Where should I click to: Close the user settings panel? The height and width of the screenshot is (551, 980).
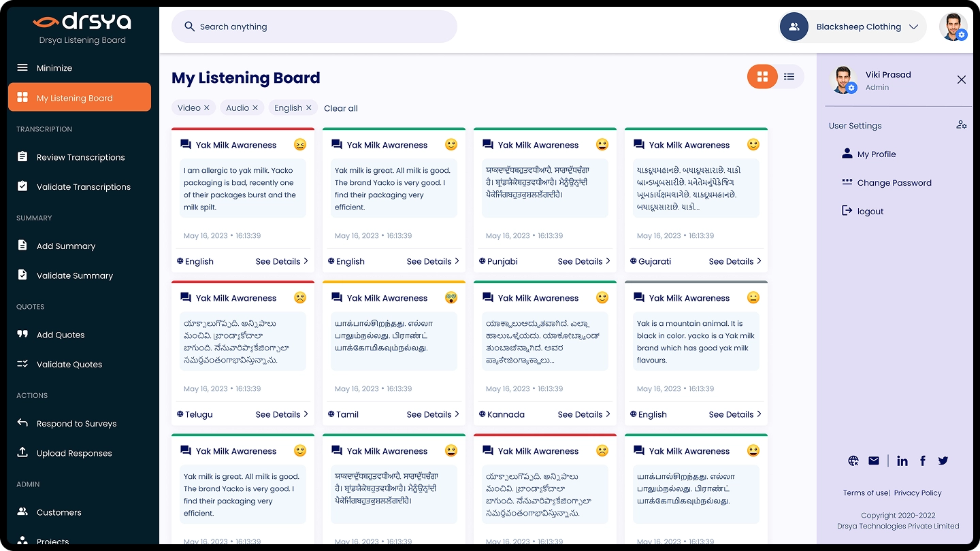(x=962, y=80)
